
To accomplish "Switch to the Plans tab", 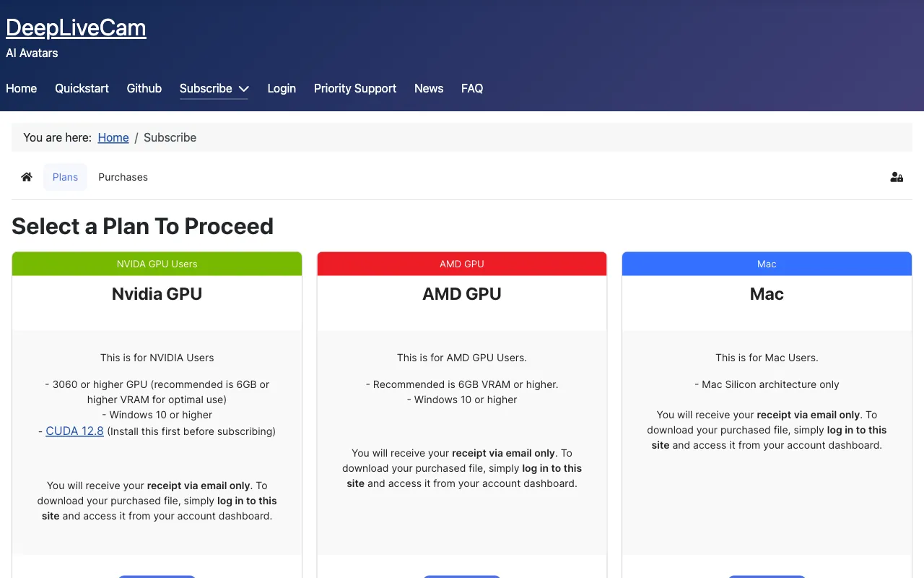I will pos(65,177).
